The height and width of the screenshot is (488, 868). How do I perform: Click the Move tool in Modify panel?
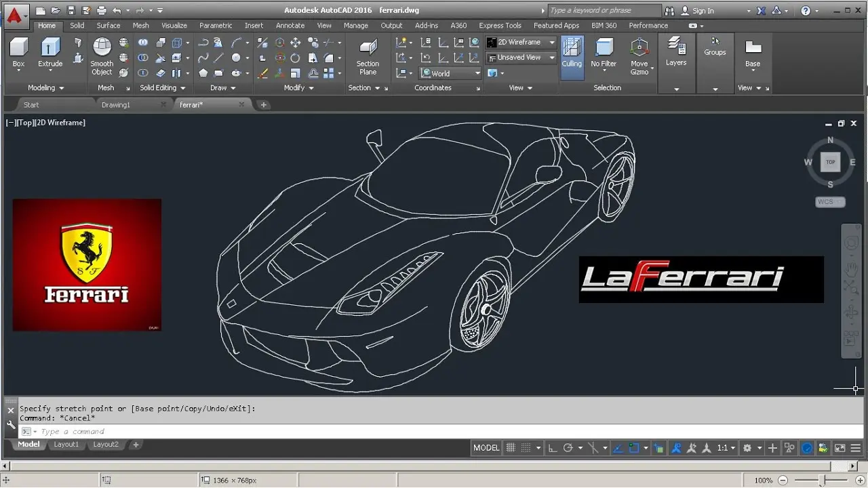click(x=296, y=42)
